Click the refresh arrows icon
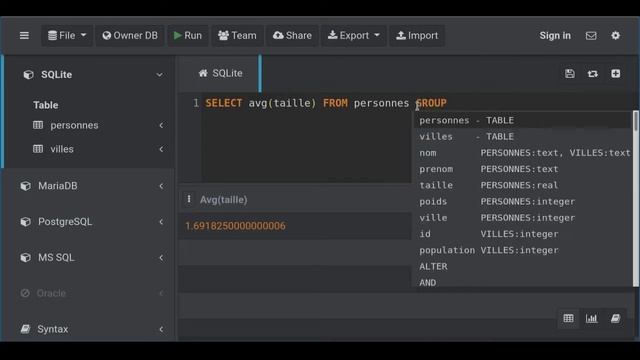The height and width of the screenshot is (360, 640). [593, 73]
